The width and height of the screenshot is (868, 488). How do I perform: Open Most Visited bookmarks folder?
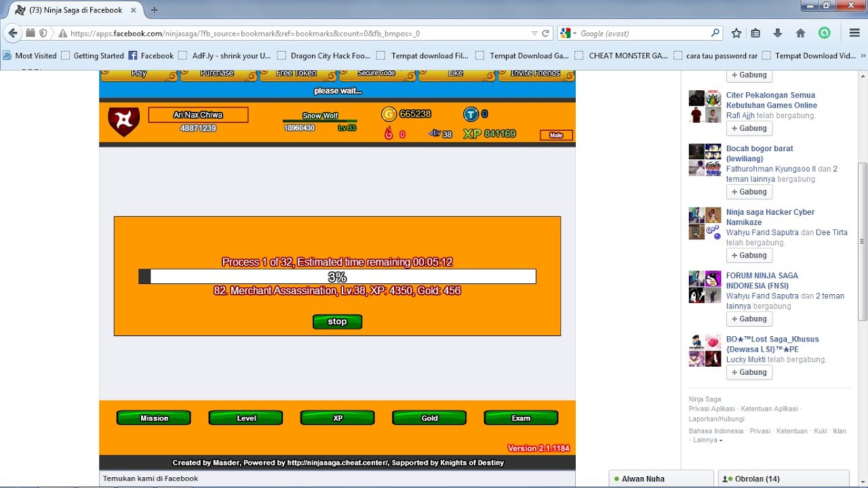pyautogui.click(x=30, y=56)
